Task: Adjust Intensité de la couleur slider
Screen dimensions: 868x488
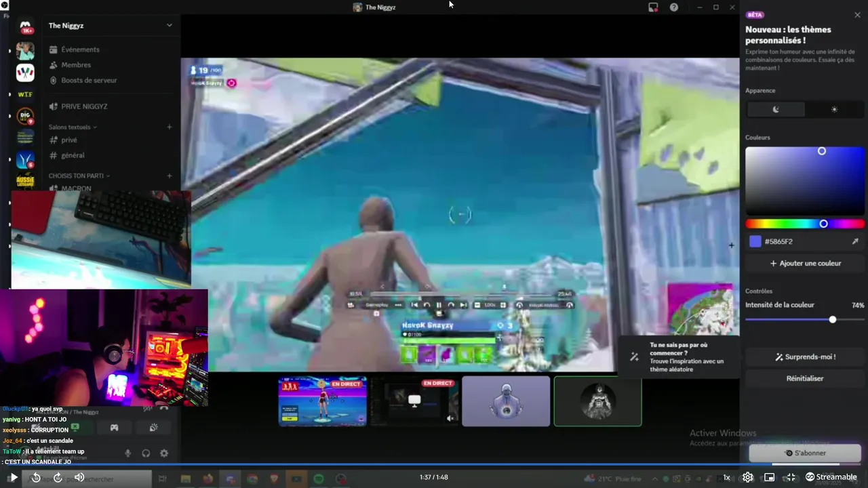Action: [x=805, y=319]
